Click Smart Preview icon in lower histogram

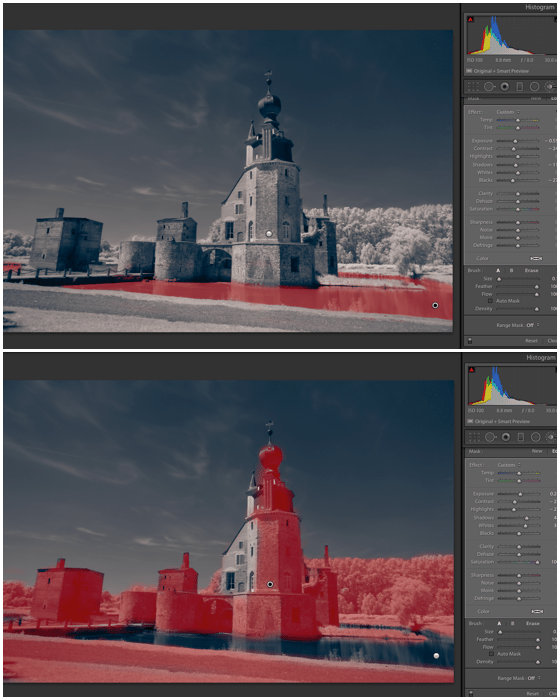[470, 421]
